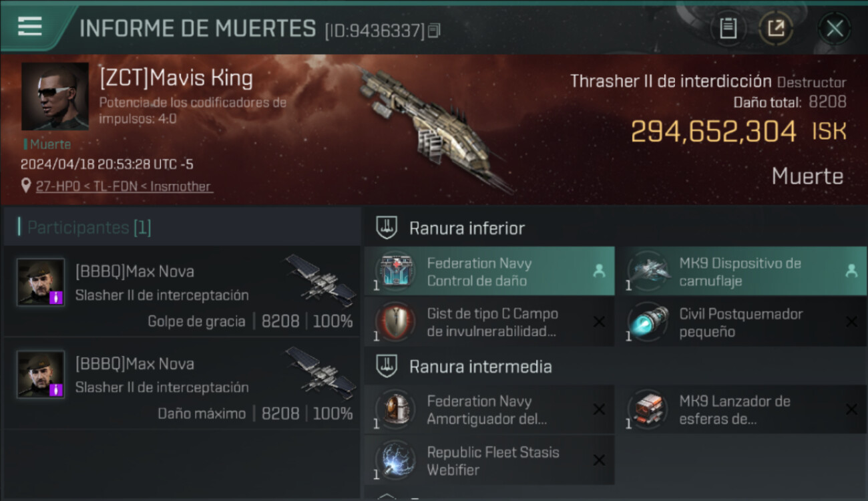The height and width of the screenshot is (501, 868).
Task: Select the Gist tipo C Campo de invulnerabilidad icon
Action: 395,322
